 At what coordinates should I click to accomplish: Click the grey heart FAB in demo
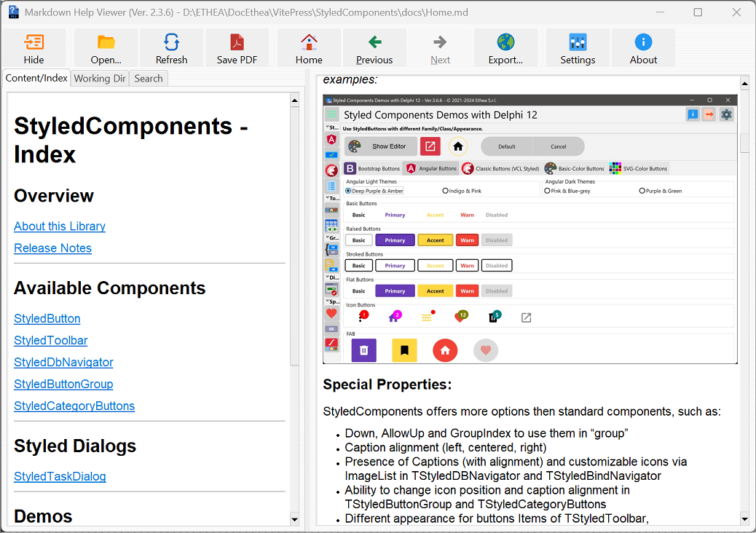pyautogui.click(x=486, y=351)
